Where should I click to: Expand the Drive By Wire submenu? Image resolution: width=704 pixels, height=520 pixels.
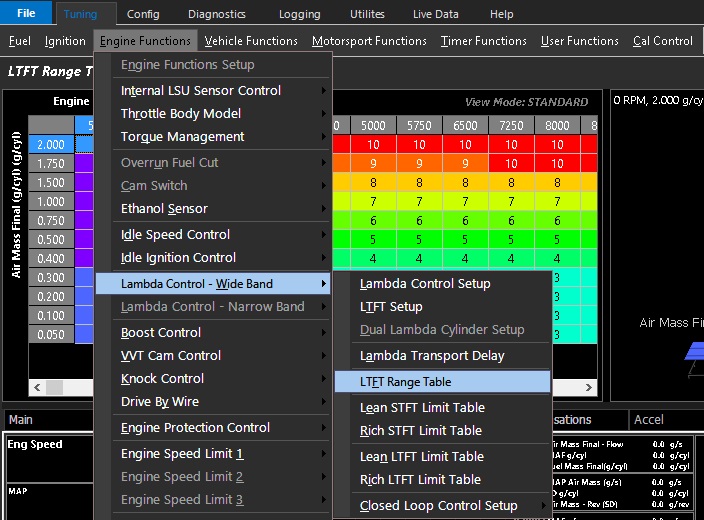click(213, 401)
